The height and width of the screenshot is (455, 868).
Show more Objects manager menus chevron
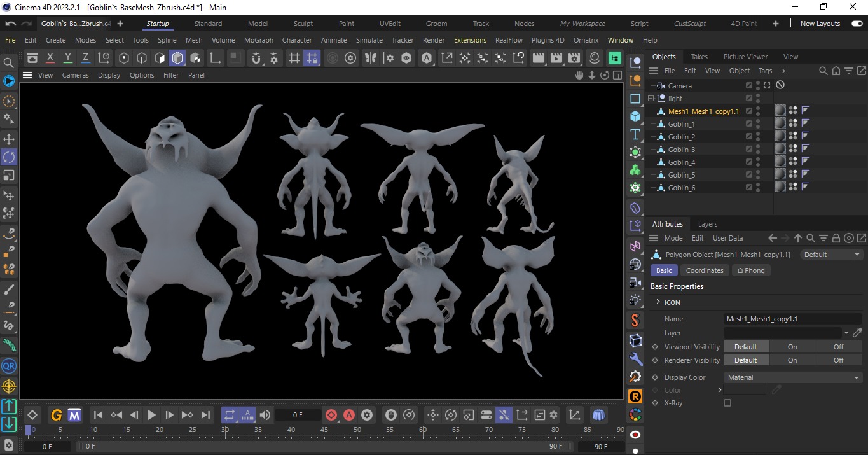click(783, 71)
